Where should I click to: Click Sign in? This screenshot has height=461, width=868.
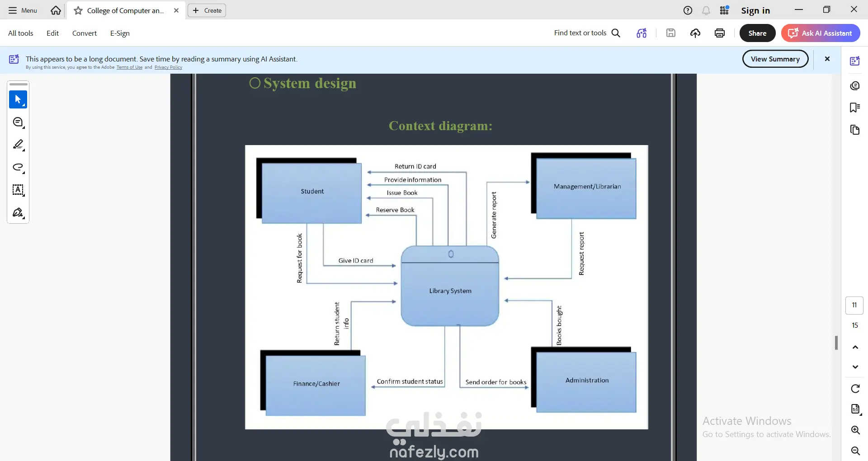coord(755,10)
